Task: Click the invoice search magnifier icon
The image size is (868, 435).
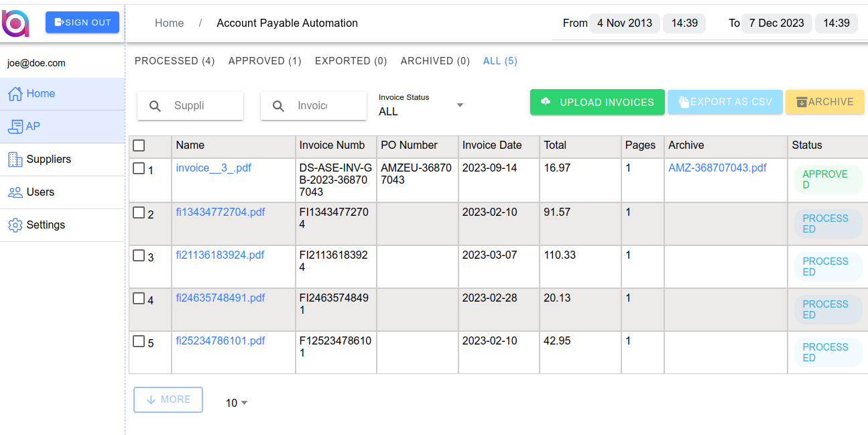Action: [x=278, y=106]
